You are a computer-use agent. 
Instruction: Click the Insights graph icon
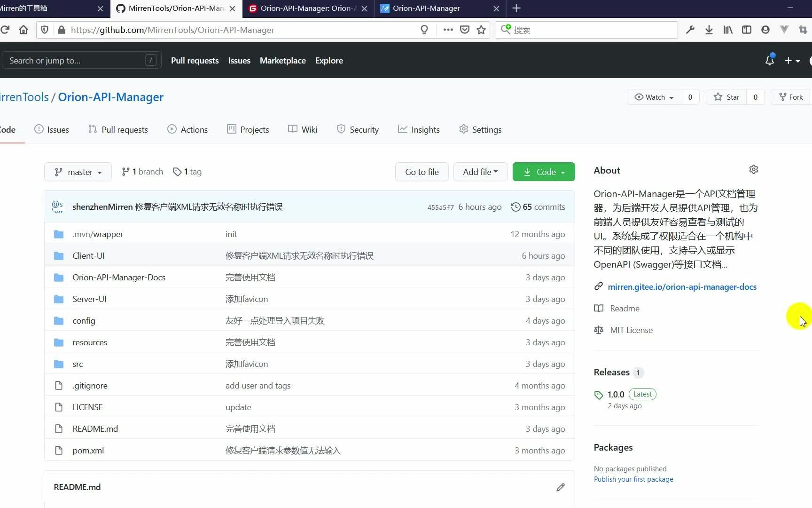tap(403, 129)
